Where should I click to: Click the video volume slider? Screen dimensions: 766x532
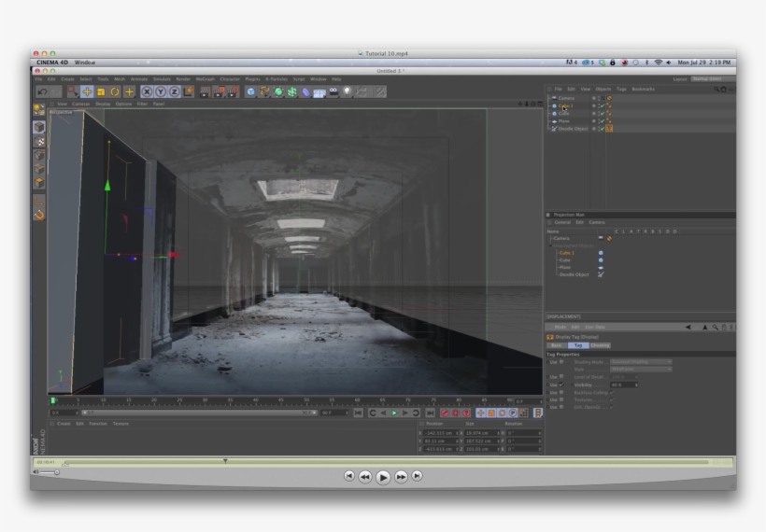(x=50, y=472)
